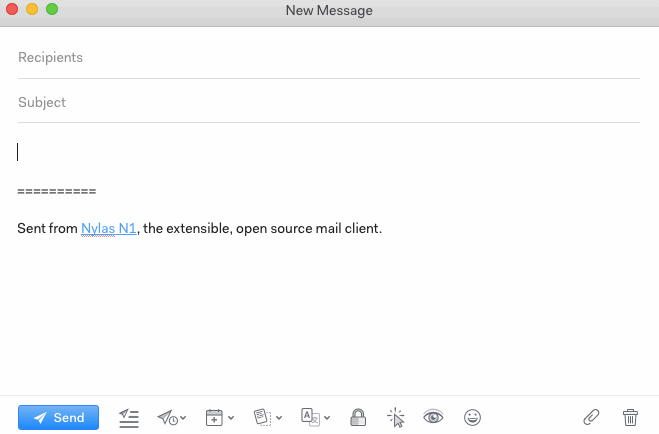
Task: Close the New Message window with the red button
Action: pos(13,10)
